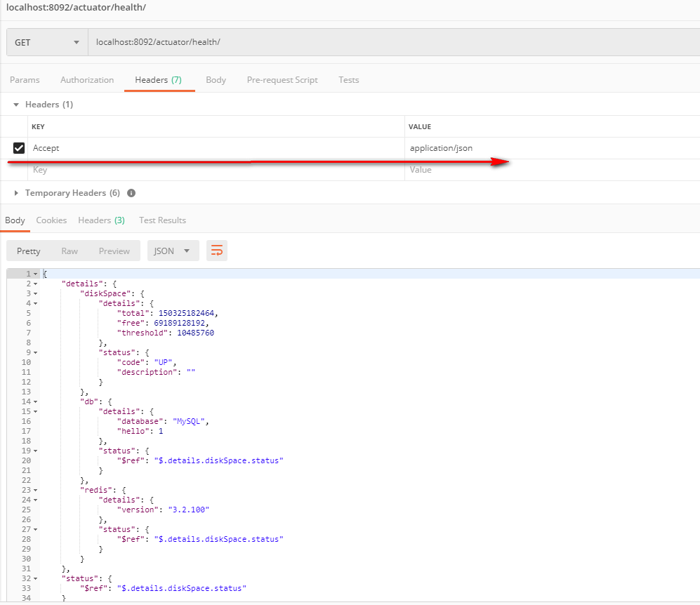Screen dimensions: 700x605
Task: Switch to the request Body tab
Action: (216, 80)
